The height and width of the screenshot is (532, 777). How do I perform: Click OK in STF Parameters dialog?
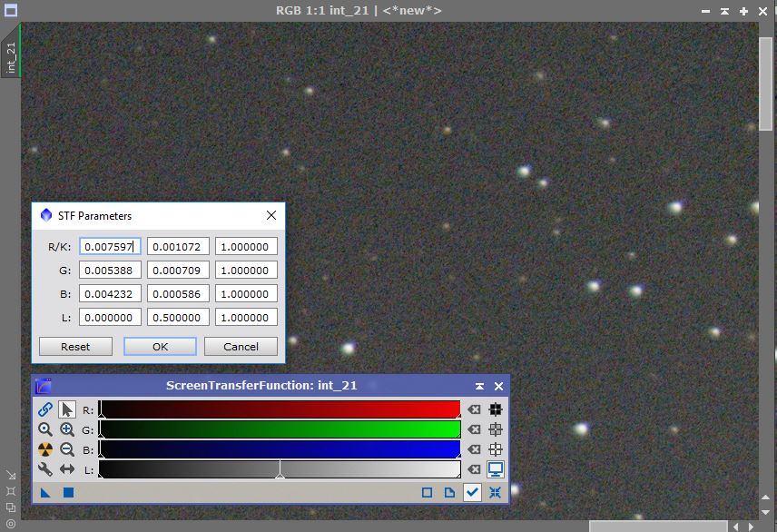(x=160, y=347)
